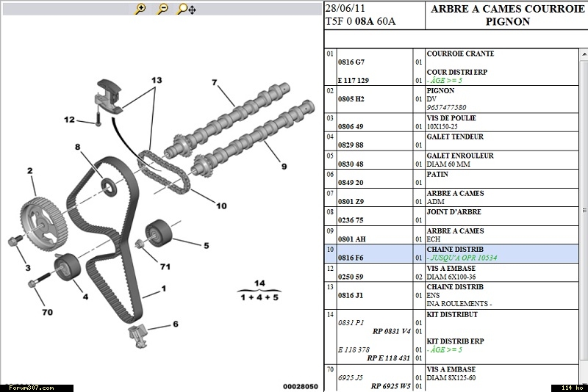Click callout 13 in the diagram

[156, 79]
